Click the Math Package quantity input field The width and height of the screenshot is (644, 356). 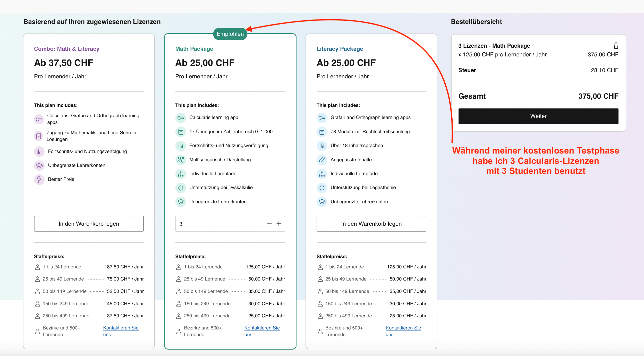point(219,224)
